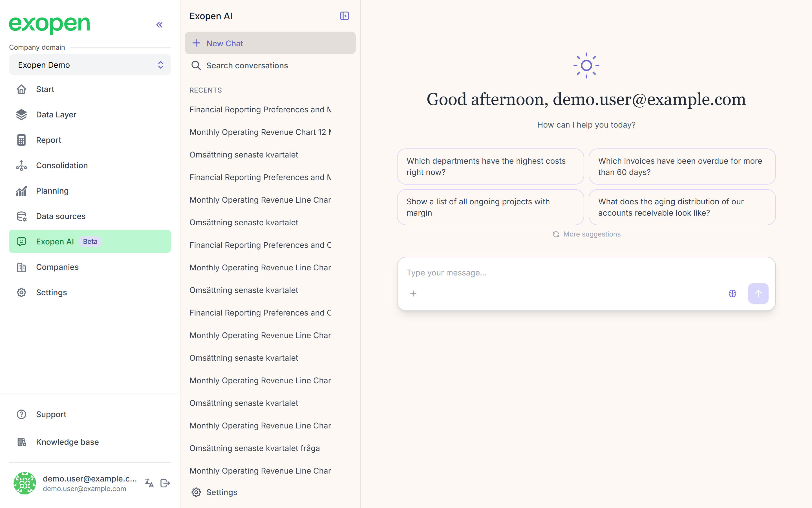Go to the Start page
The image size is (812, 508).
coord(90,89)
